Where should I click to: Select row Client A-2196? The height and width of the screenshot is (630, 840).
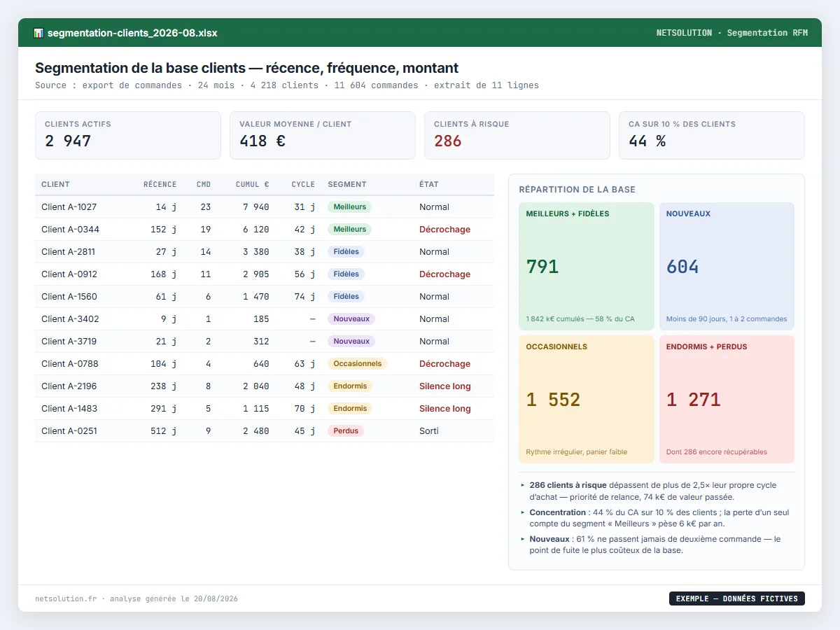[x=265, y=386]
